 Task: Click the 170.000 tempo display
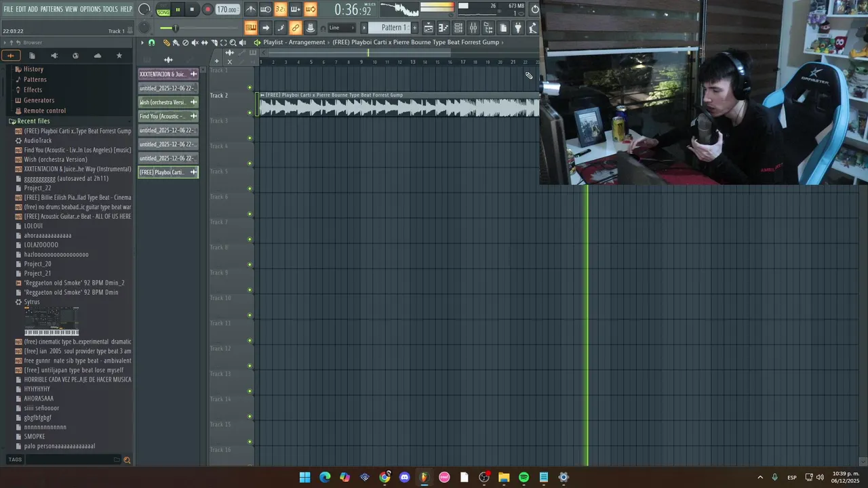coord(226,9)
